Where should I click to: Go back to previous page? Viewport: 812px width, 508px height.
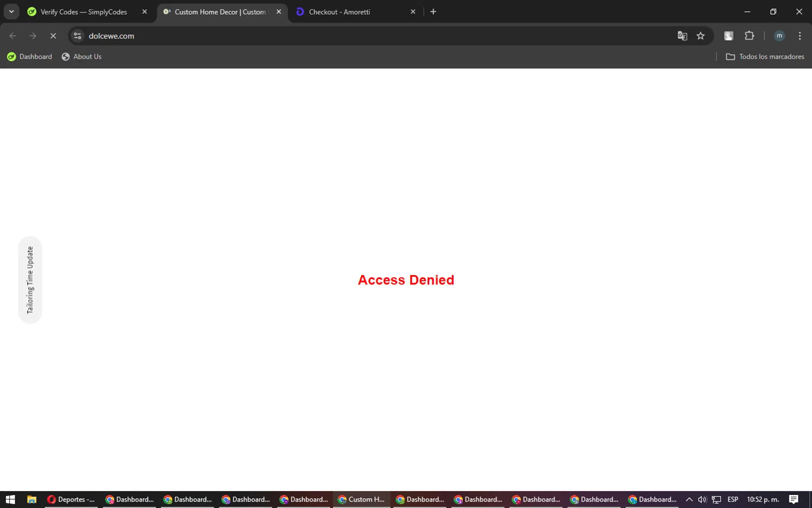[x=13, y=36]
